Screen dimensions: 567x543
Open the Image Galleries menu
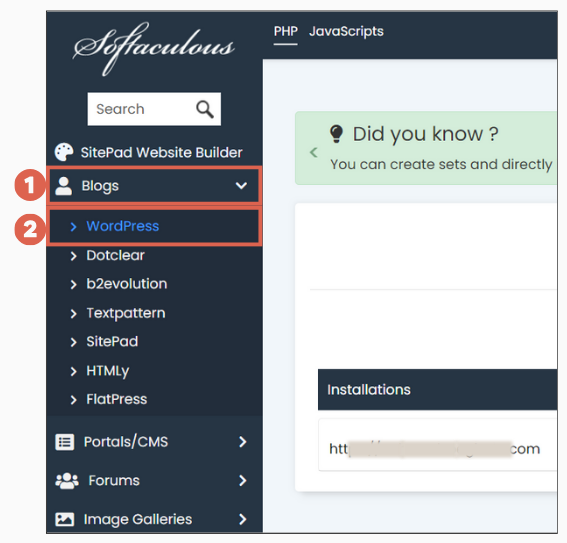(x=154, y=520)
